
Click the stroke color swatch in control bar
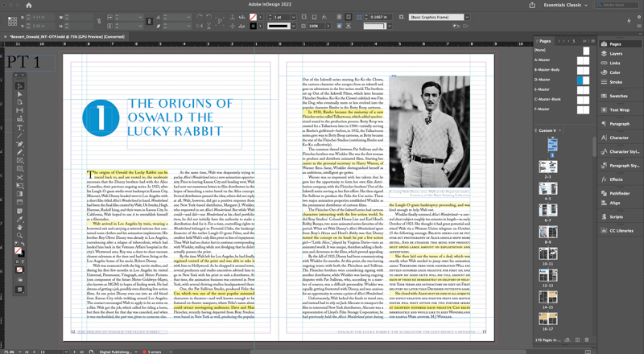click(x=253, y=26)
